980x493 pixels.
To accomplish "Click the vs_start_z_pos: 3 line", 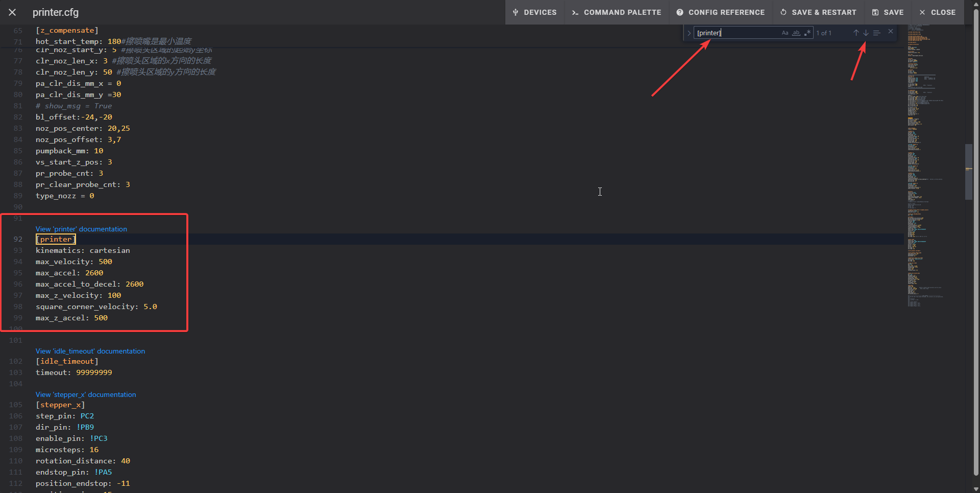I will 73,162.
